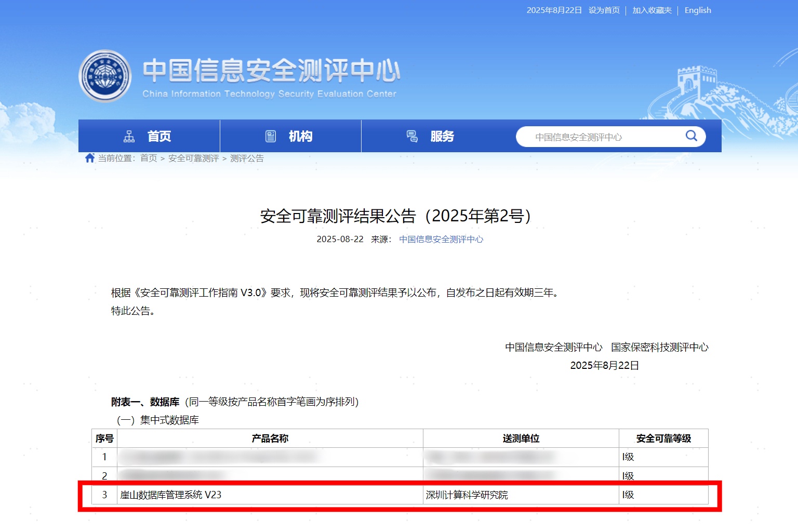Open the 机构 navigation menu item
798x532 pixels.
[x=290, y=136]
